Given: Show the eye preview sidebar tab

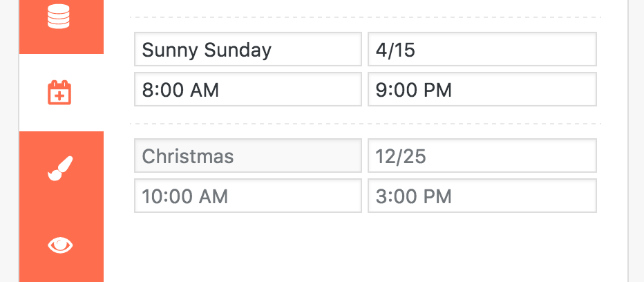Looking at the screenshot, I should tap(61, 245).
